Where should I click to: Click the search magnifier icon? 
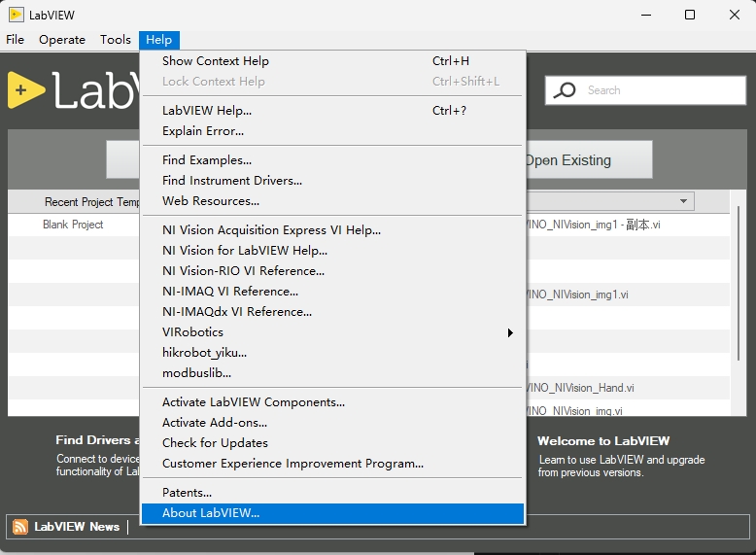coord(564,90)
